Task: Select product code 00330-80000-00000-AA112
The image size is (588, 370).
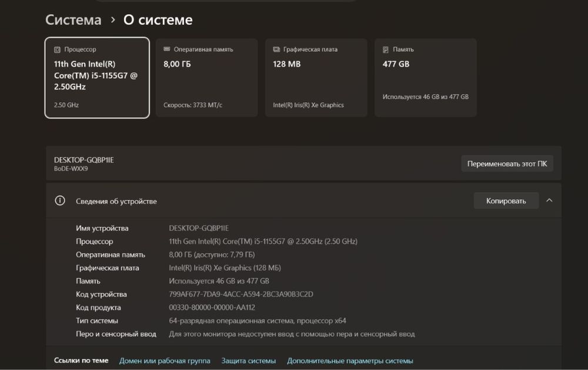Action: click(x=212, y=308)
